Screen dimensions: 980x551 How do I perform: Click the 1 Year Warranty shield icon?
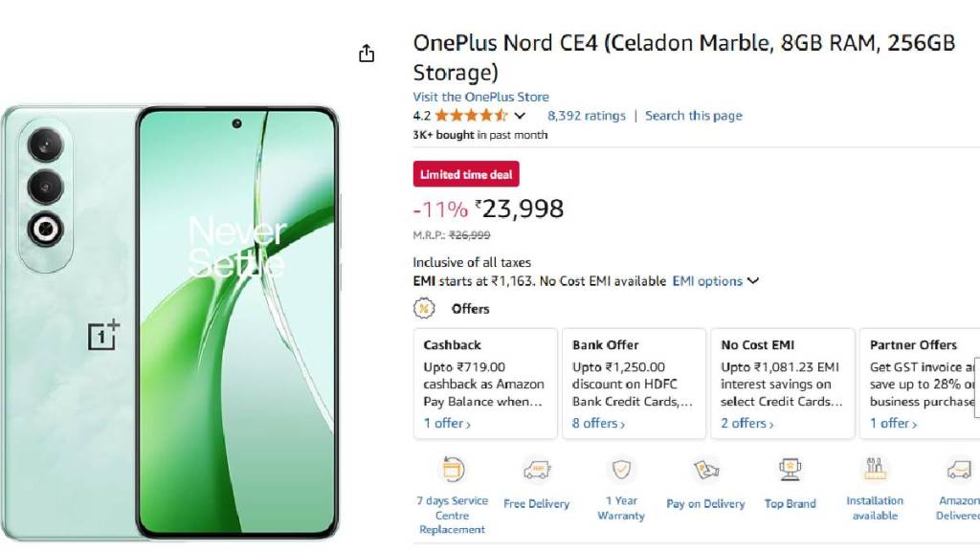pos(621,470)
